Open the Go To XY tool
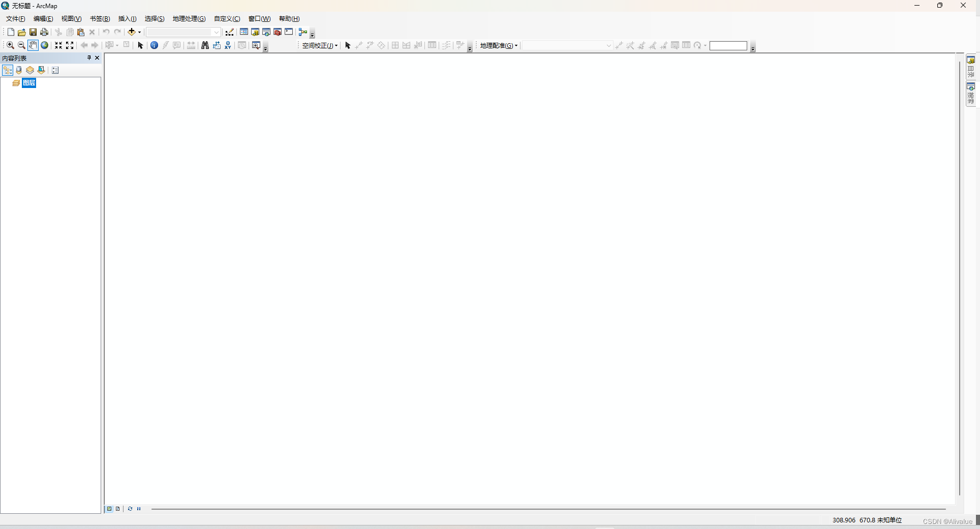Screen dimensions: 980x529 (x=228, y=45)
